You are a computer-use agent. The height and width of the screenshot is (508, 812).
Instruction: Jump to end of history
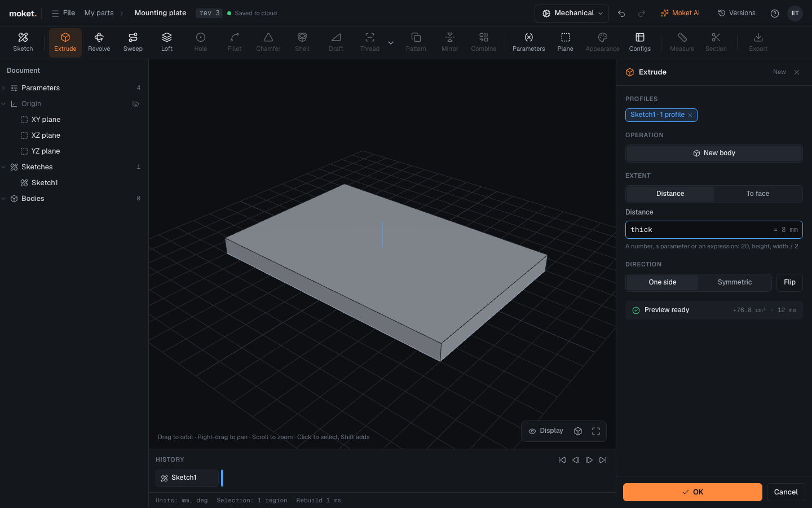[603, 460]
